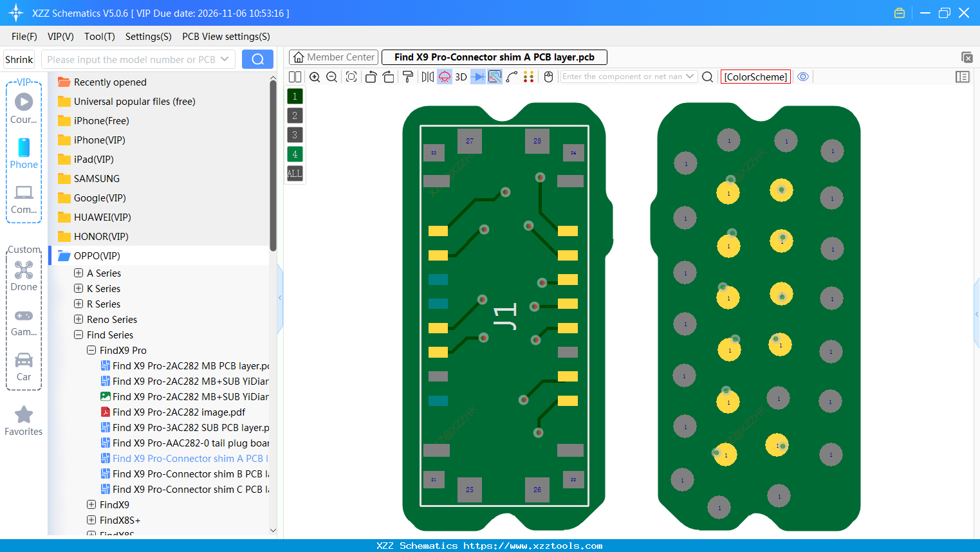Collapse the Find Series node
The width and height of the screenshot is (980, 552).
79,335
